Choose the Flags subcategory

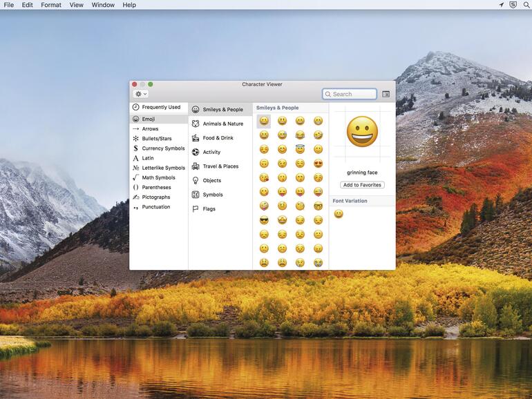pyautogui.click(x=220, y=209)
